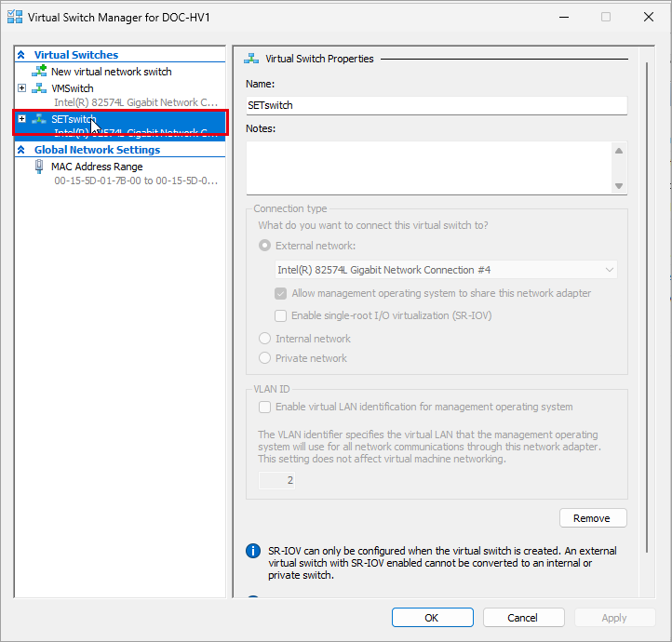The image size is (672, 642).
Task: Click the Notes scroll up arrow
Action: coord(619,151)
